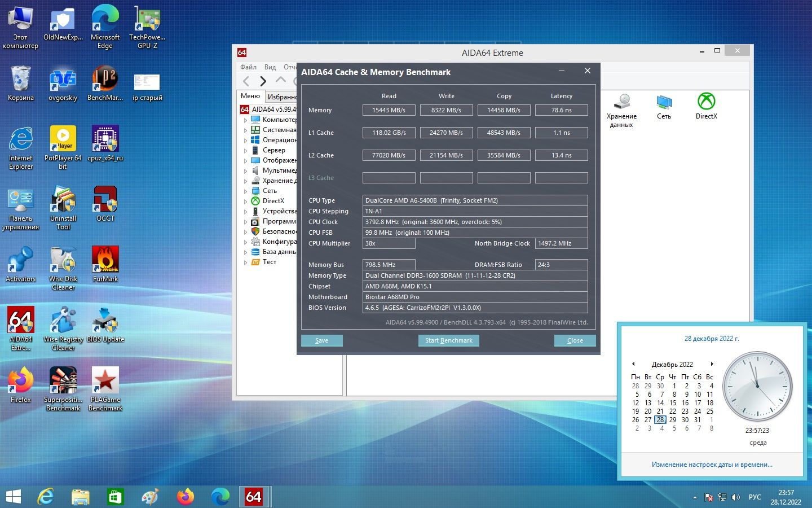The image size is (812, 508).
Task: Expand the База данных tree node
Action: [x=245, y=252]
